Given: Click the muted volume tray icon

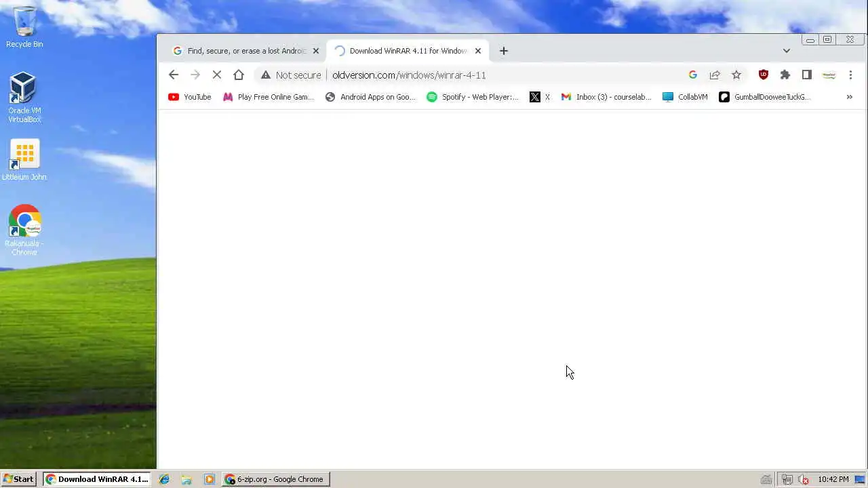Looking at the screenshot, I should (804, 480).
